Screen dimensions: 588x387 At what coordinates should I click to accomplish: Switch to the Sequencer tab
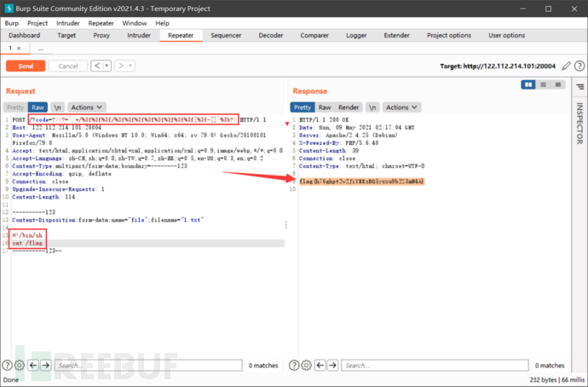(226, 35)
